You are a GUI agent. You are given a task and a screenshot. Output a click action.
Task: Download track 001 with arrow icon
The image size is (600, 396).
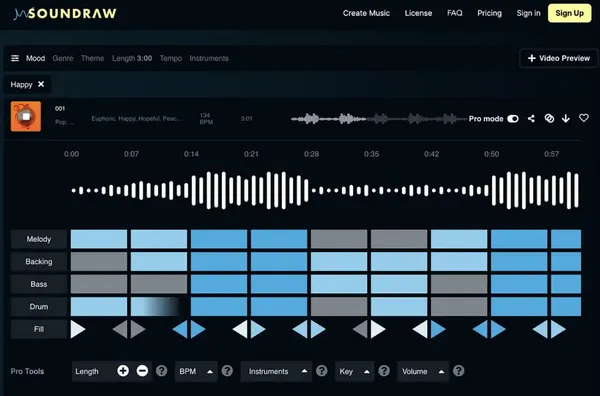566,119
